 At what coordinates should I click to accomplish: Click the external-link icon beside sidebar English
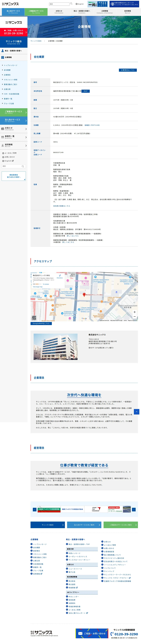click(x=13, y=161)
